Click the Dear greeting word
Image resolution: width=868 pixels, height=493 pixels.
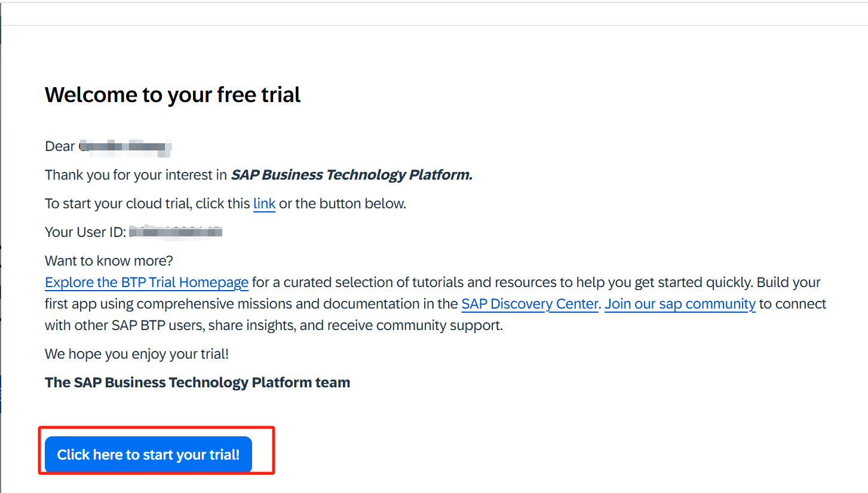click(x=60, y=146)
